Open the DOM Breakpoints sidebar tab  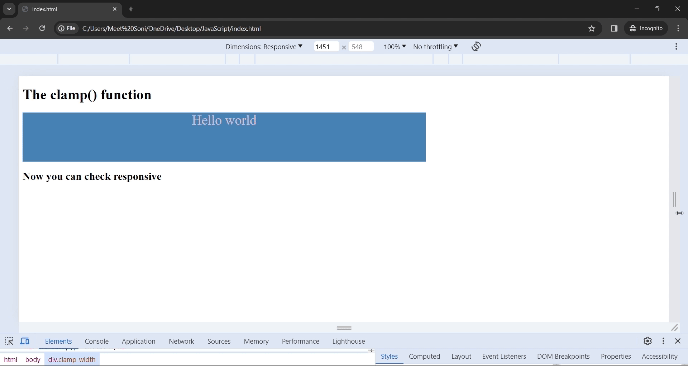point(563,357)
